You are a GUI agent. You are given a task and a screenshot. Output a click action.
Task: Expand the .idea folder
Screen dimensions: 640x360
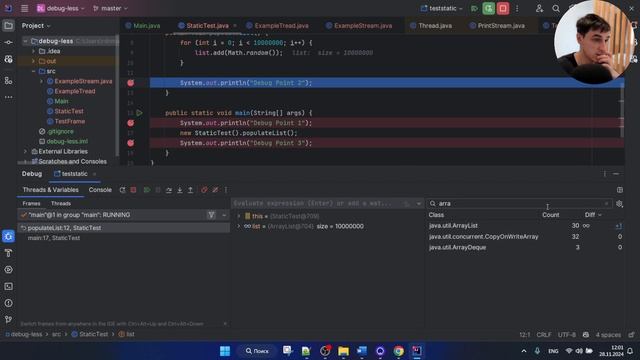click(33, 51)
